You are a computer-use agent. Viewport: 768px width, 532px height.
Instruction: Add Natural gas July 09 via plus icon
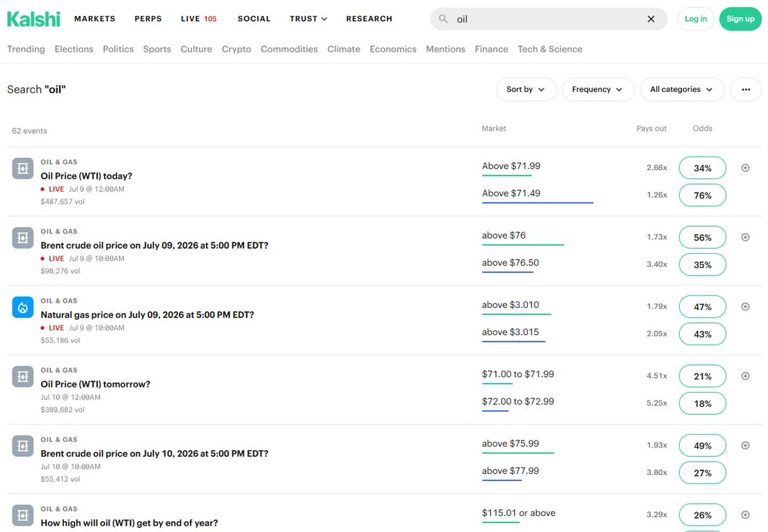(745, 306)
